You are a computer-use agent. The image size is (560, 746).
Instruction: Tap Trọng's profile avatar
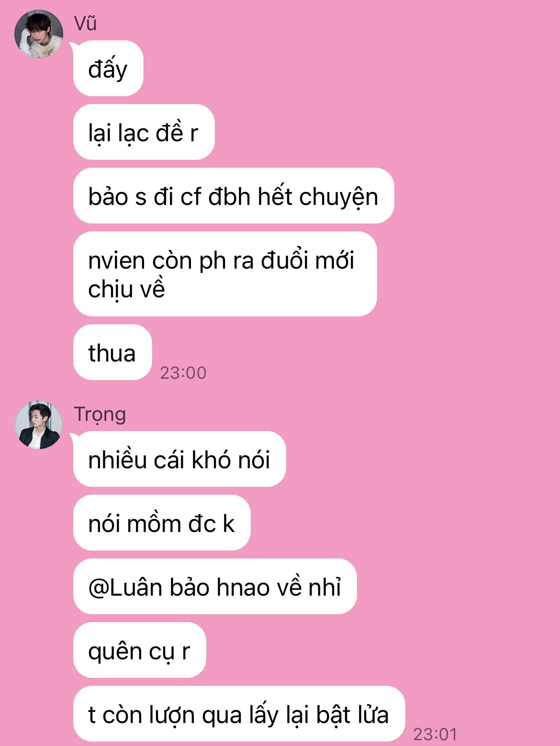pos(39,425)
